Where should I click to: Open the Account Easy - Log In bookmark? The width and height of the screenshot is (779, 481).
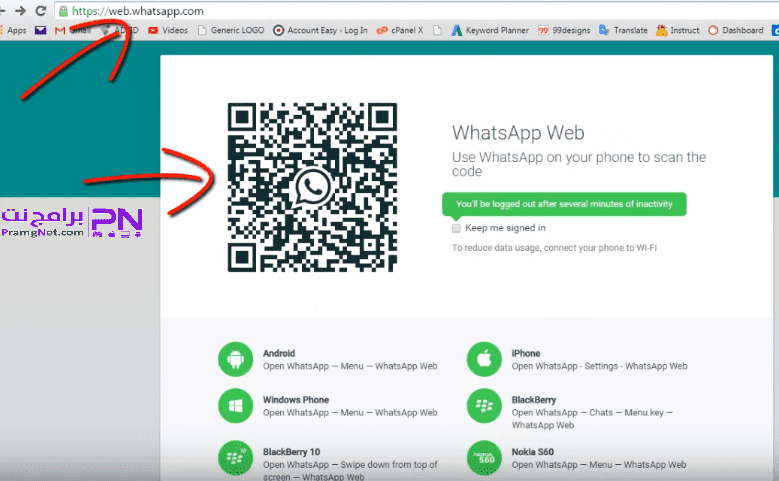click(320, 30)
